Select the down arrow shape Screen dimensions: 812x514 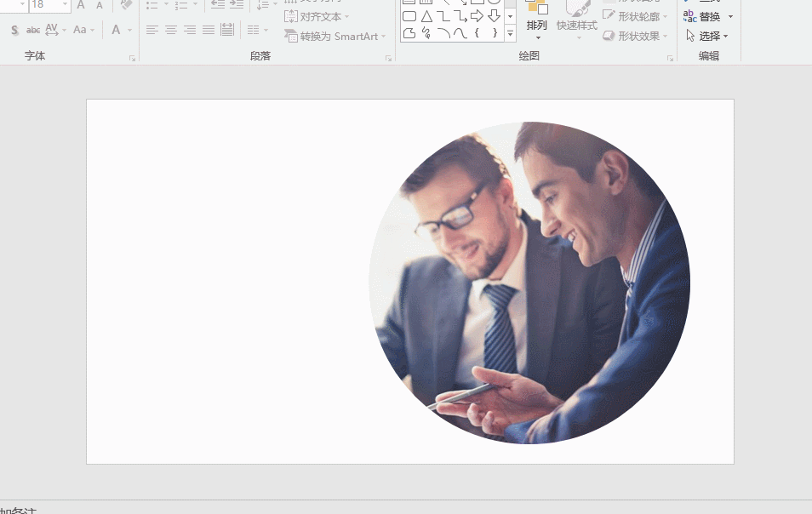tap(494, 16)
